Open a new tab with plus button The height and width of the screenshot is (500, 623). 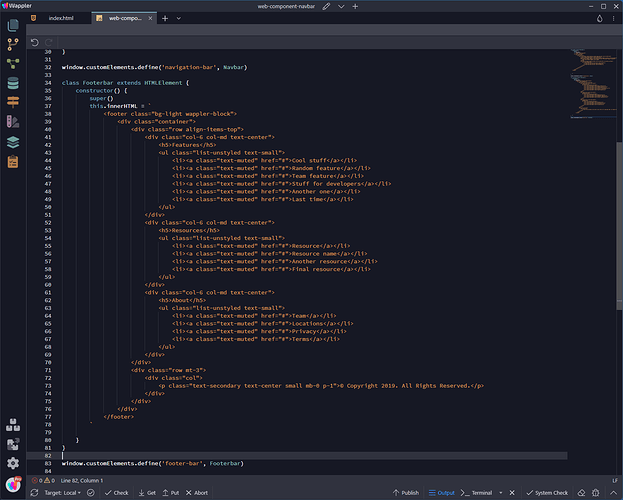(x=165, y=18)
